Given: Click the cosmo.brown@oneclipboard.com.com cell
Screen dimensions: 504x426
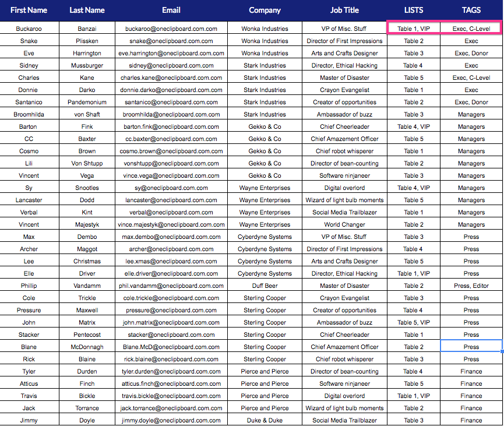Looking at the screenshot, I should tap(171, 151).
